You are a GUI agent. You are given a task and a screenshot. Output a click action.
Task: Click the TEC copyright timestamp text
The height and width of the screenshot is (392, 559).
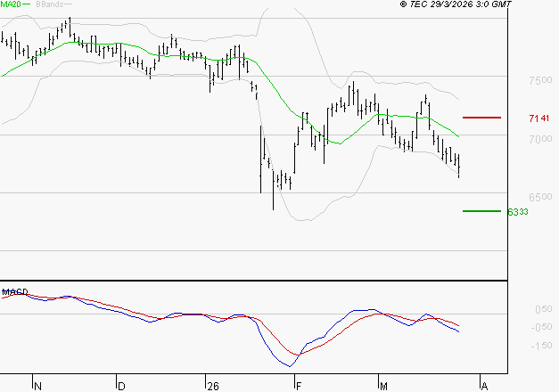coord(456,4)
